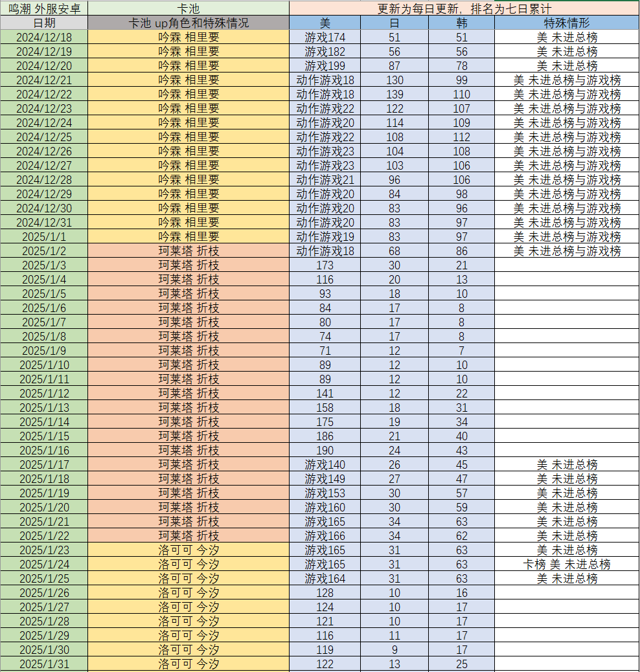Viewport: 640px width, 672px height.
Task: Select the 特殊情形 column header
Action: pos(567,23)
